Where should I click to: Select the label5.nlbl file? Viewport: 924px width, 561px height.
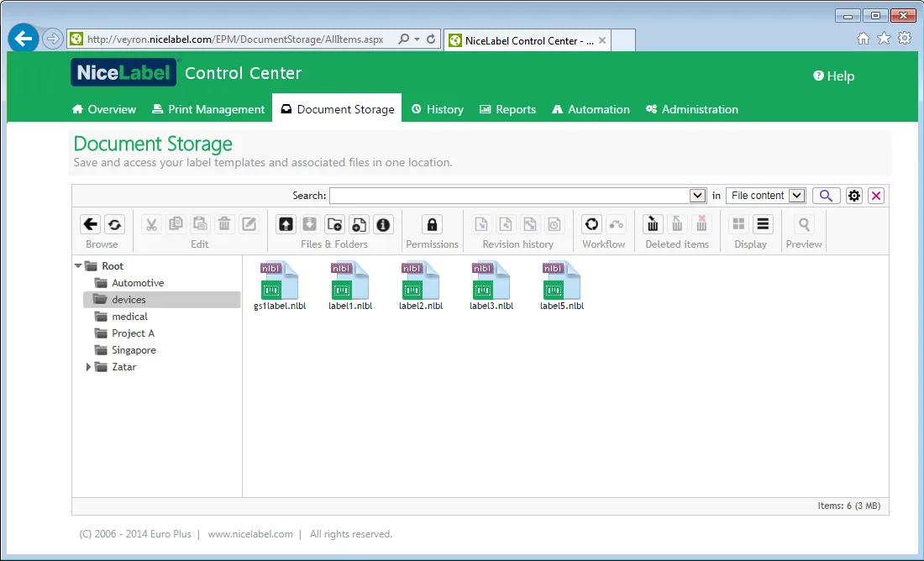click(x=562, y=286)
